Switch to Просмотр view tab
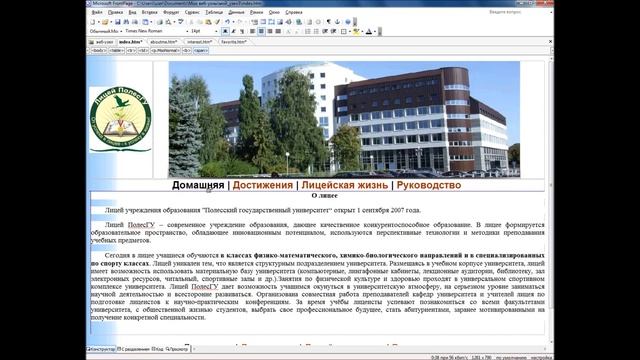This screenshot has width=640, height=360. pyautogui.click(x=177, y=349)
